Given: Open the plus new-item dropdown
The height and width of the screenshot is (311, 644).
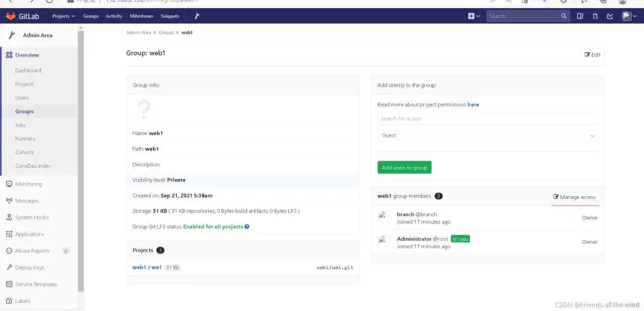Looking at the screenshot, I should tap(474, 16).
